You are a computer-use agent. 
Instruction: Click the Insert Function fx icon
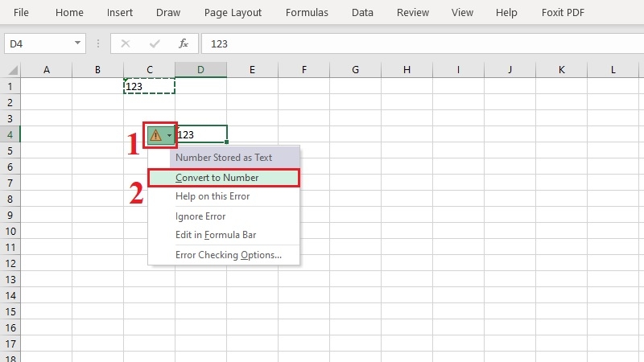[184, 43]
